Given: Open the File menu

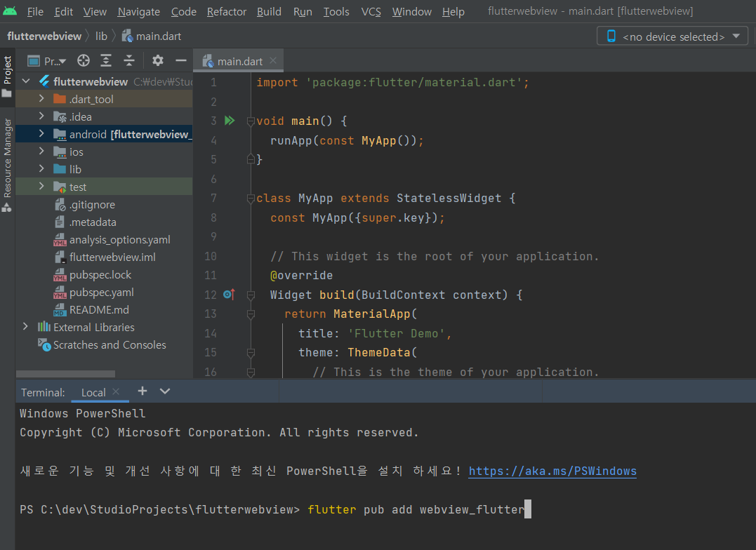Looking at the screenshot, I should [35, 11].
